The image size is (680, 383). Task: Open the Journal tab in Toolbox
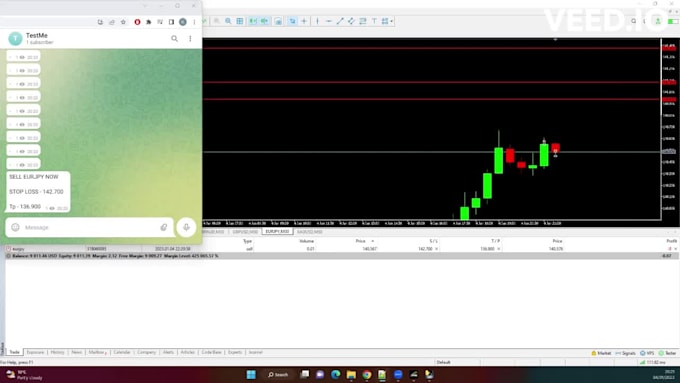(255, 352)
